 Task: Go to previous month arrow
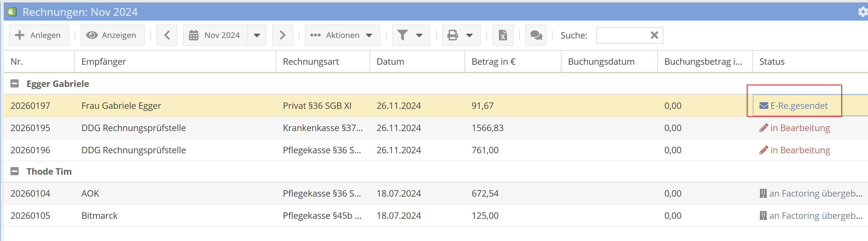point(167,35)
